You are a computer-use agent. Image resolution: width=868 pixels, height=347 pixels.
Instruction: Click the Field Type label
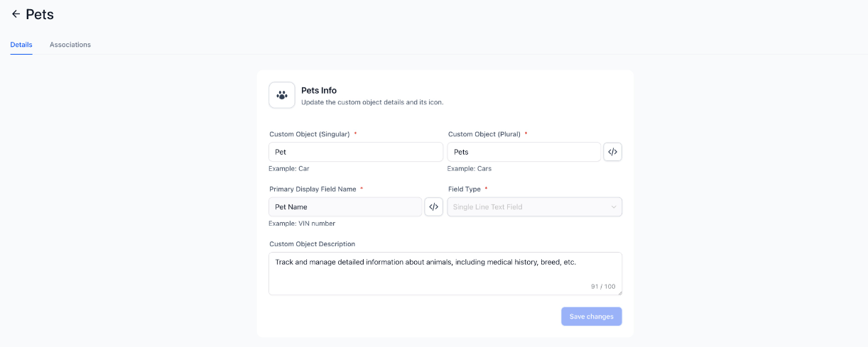(465, 189)
